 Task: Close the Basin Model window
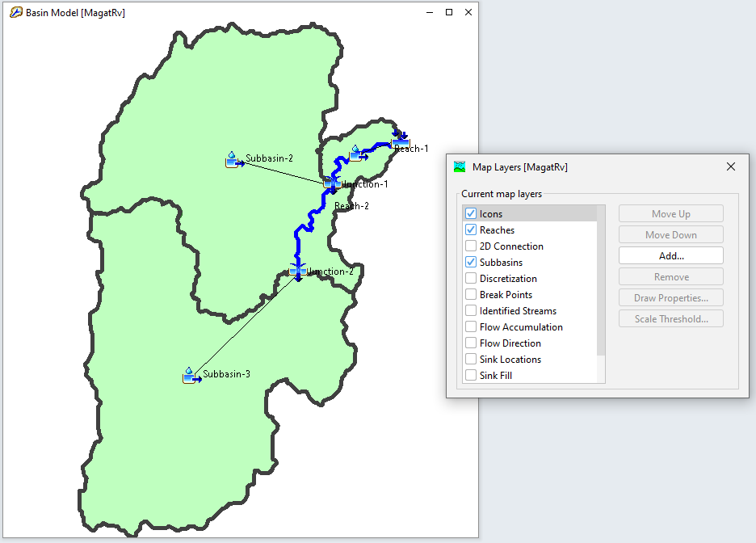tap(468, 13)
